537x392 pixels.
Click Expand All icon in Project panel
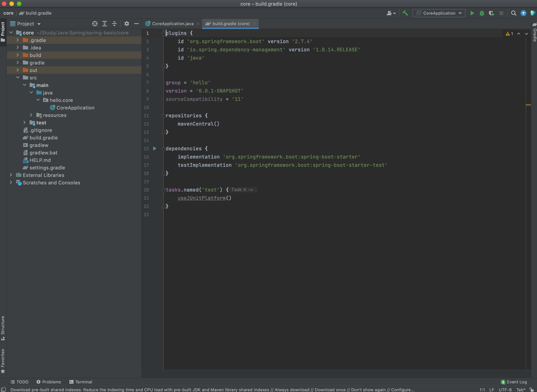(x=104, y=24)
